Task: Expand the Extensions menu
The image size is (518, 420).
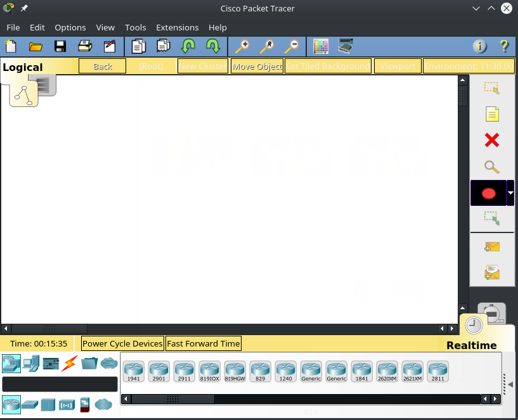Action: coord(177,27)
